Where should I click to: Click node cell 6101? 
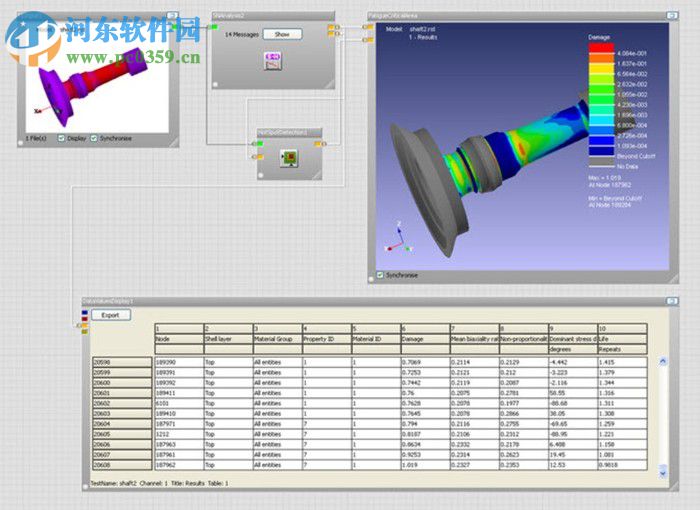coord(179,403)
